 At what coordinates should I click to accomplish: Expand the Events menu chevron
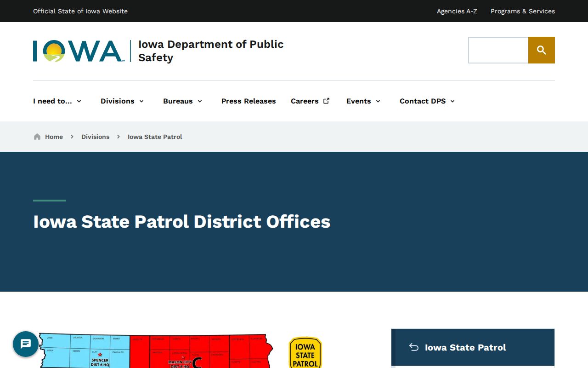[x=378, y=101]
